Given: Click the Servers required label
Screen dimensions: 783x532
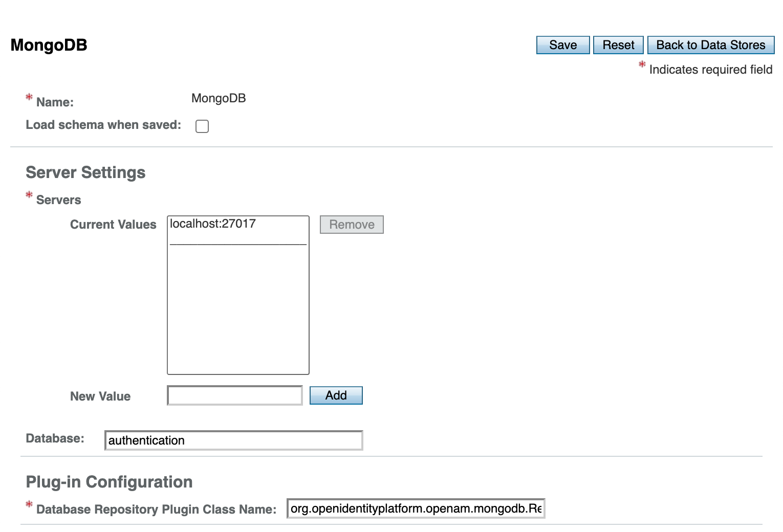Looking at the screenshot, I should point(58,200).
